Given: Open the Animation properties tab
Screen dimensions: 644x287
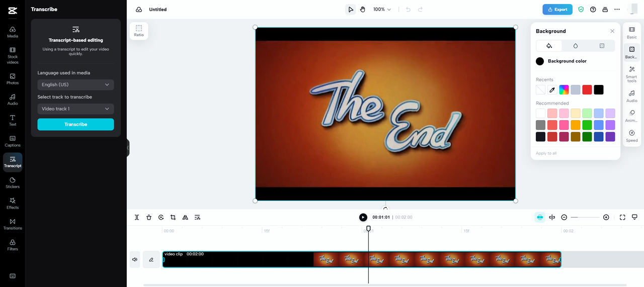Looking at the screenshot, I should 632,116.
